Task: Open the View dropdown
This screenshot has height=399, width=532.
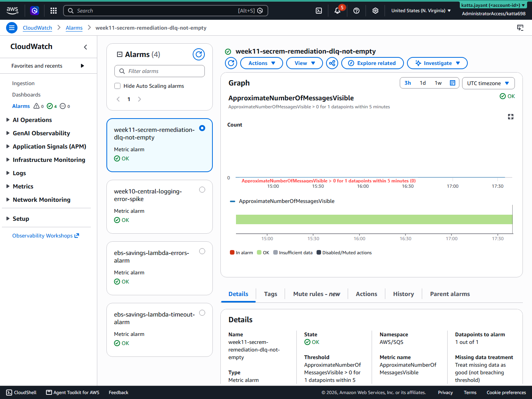Action: 304,63
